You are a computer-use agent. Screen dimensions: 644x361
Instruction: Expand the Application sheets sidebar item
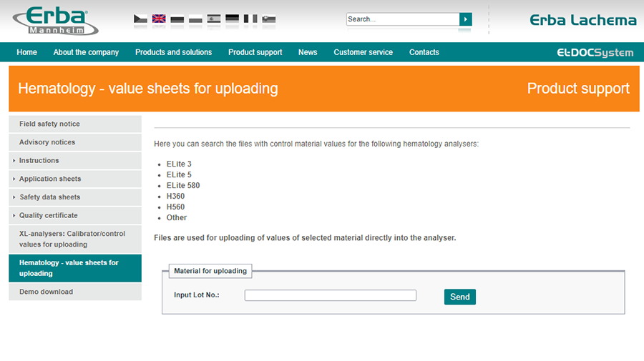tap(75, 179)
